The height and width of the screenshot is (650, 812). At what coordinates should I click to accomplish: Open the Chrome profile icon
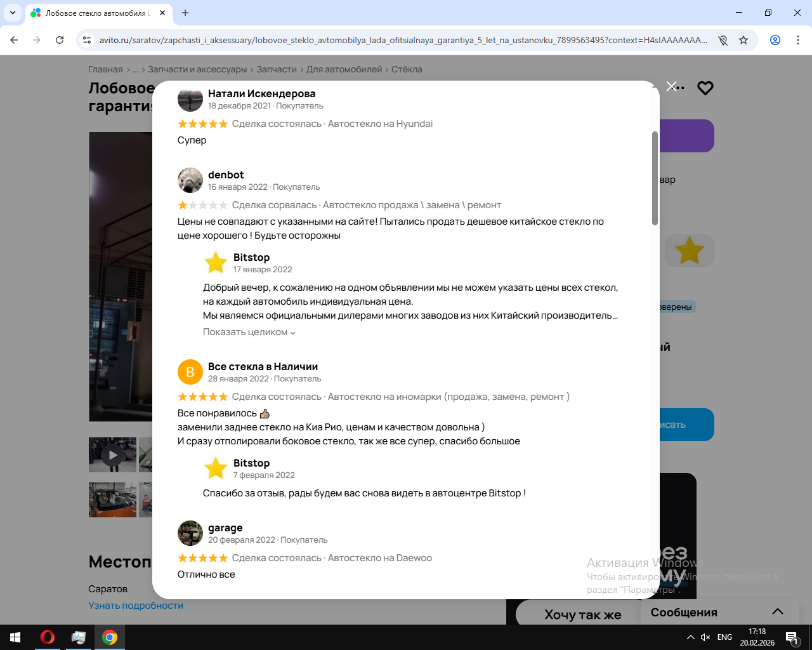tap(775, 40)
